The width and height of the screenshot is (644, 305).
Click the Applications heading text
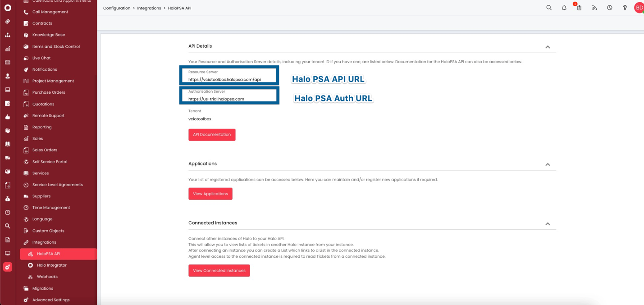[202, 164]
